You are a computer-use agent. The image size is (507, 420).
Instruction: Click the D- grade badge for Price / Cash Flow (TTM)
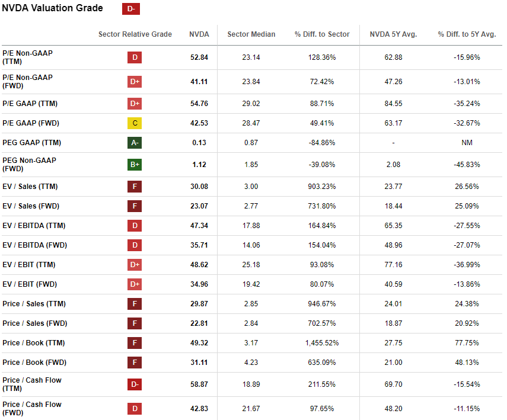coord(135,384)
